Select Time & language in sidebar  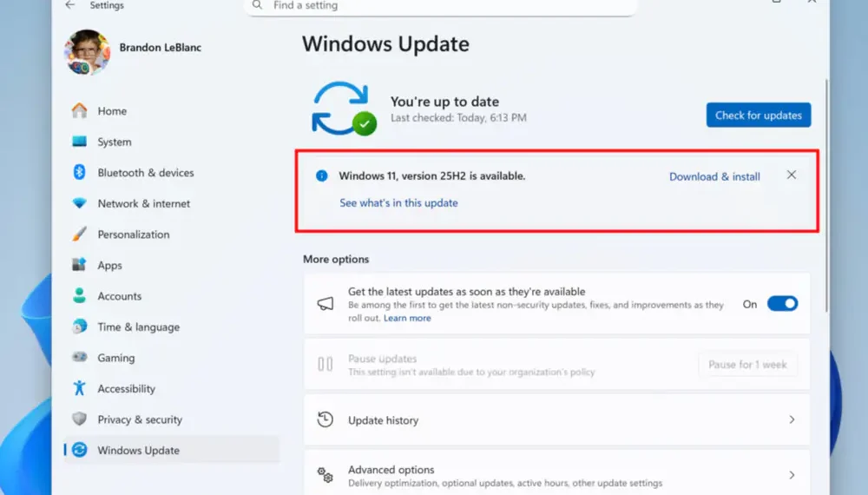tap(138, 327)
